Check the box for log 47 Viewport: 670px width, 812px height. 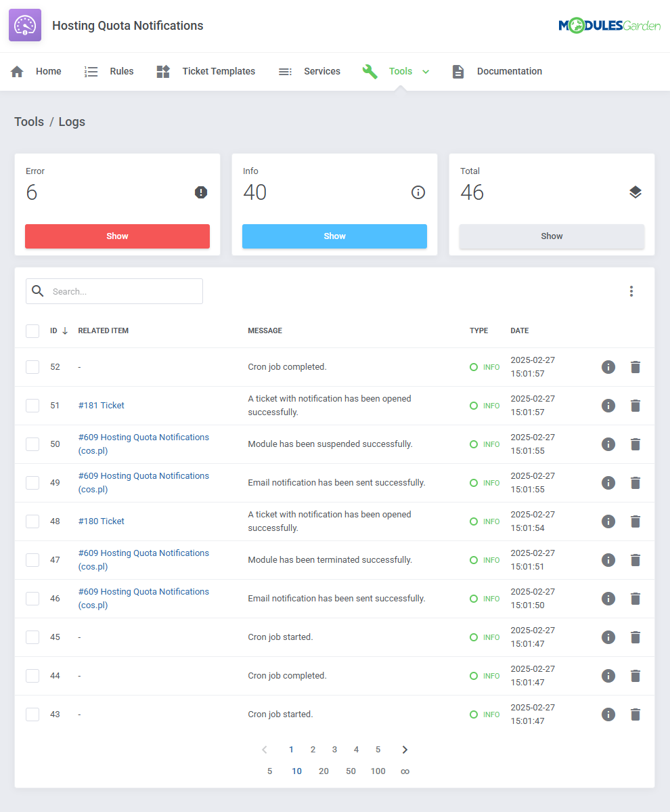32,560
